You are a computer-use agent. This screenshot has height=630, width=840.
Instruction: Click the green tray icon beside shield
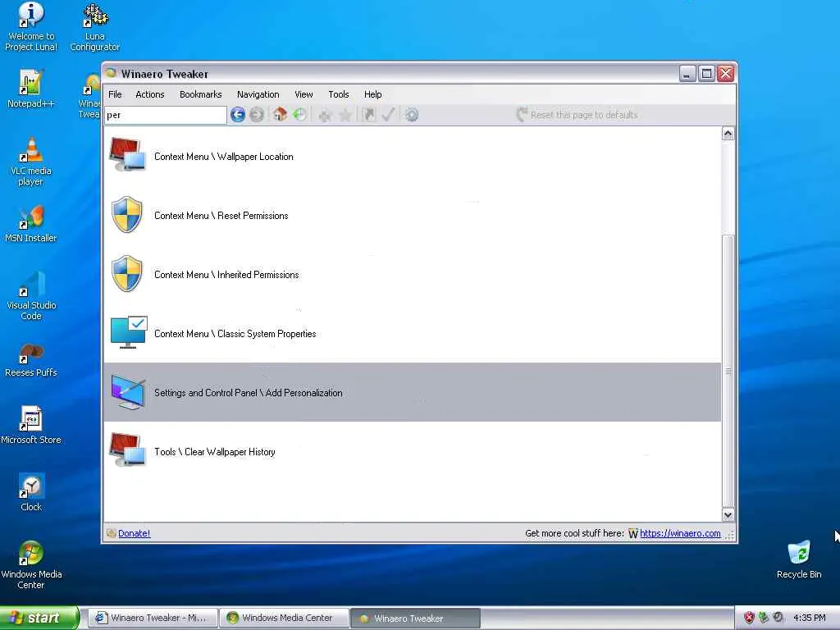click(x=764, y=618)
